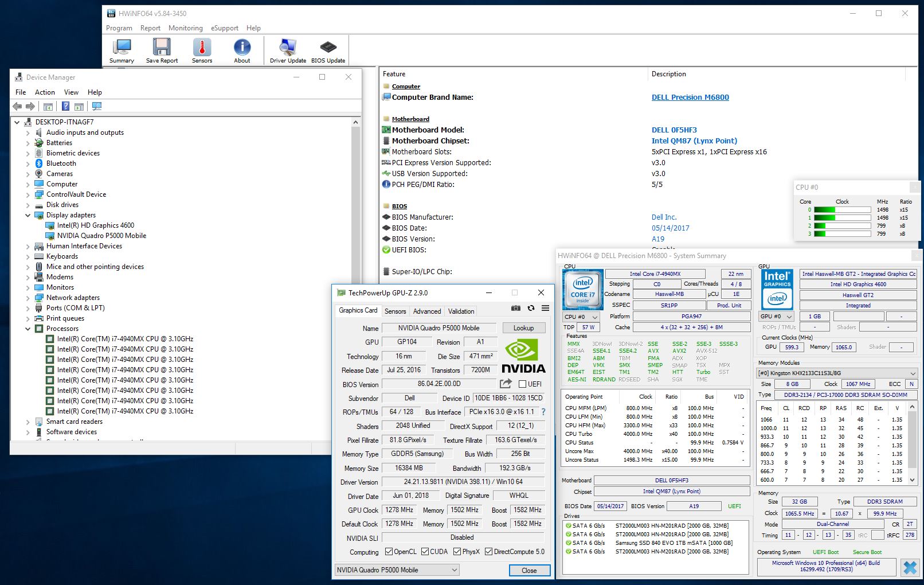Click the Close button in GPU-Z

[529, 571]
